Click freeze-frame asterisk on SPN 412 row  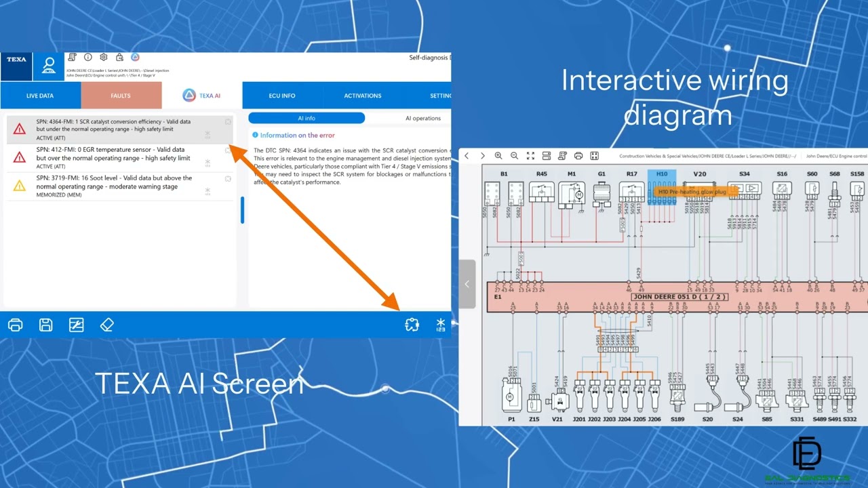[208, 164]
